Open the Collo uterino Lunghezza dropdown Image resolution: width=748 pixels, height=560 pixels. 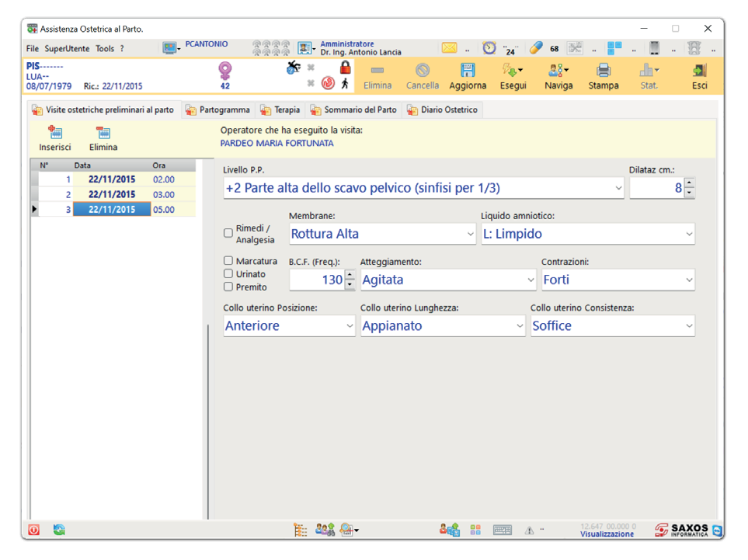[520, 325]
